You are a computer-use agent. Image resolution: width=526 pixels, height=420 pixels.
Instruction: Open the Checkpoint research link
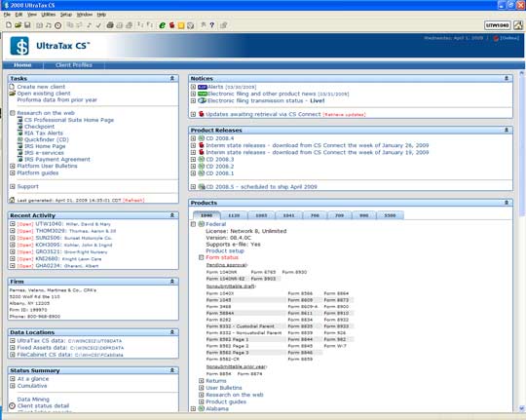coord(39,127)
